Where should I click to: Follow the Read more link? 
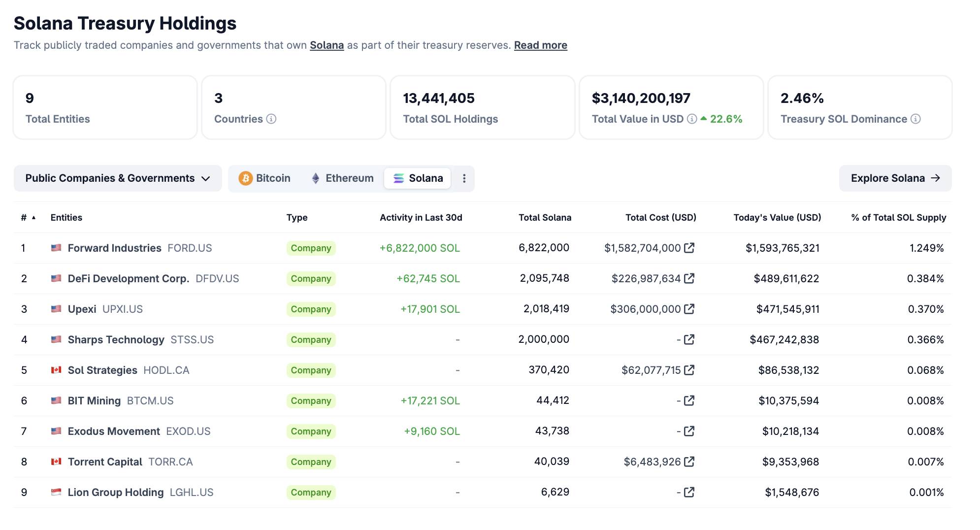point(540,45)
